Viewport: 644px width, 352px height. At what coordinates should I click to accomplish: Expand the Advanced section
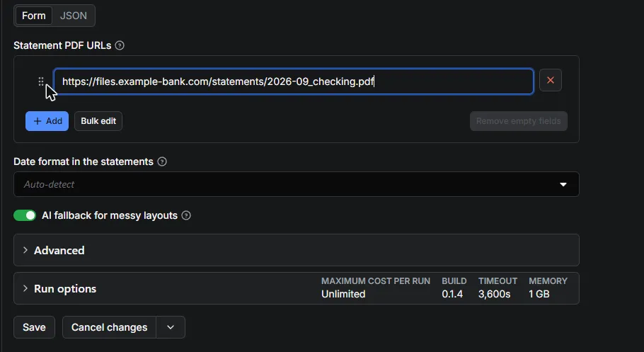(x=296, y=250)
